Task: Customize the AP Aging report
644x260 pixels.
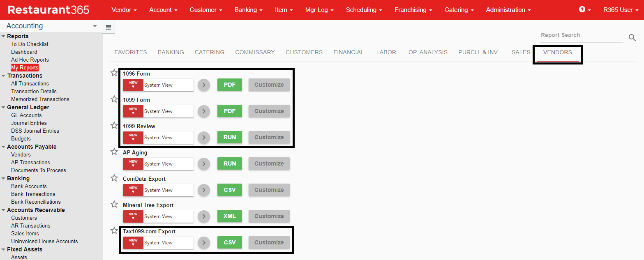Action: 269,164
